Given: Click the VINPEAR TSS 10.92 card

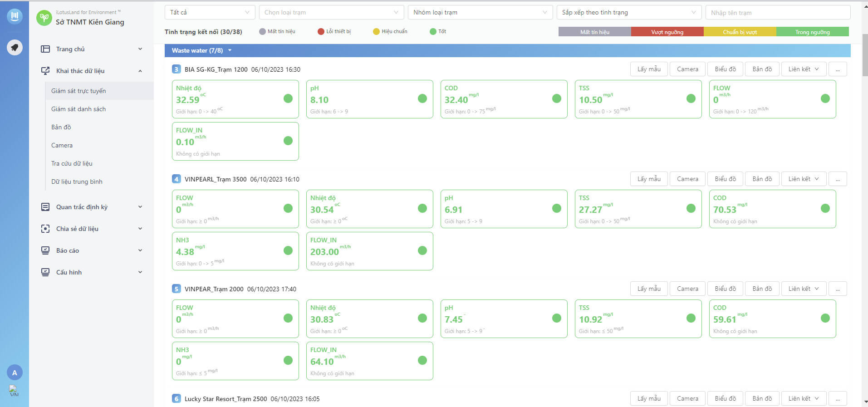Looking at the screenshot, I should click(638, 319).
